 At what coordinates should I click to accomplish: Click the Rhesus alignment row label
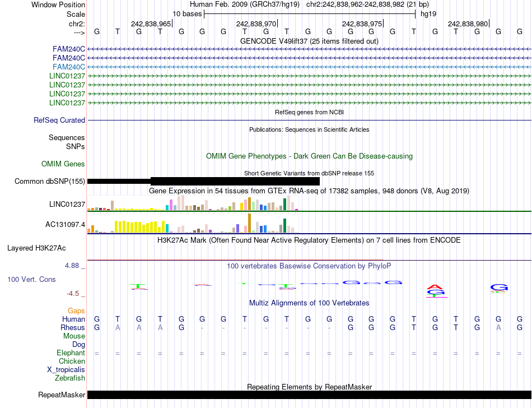point(73,327)
